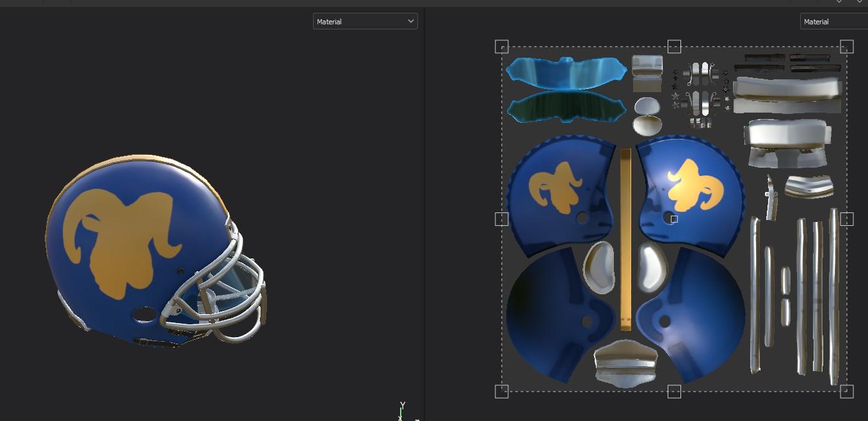
Task: Grab the top-left corner transform handle
Action: click(x=502, y=47)
